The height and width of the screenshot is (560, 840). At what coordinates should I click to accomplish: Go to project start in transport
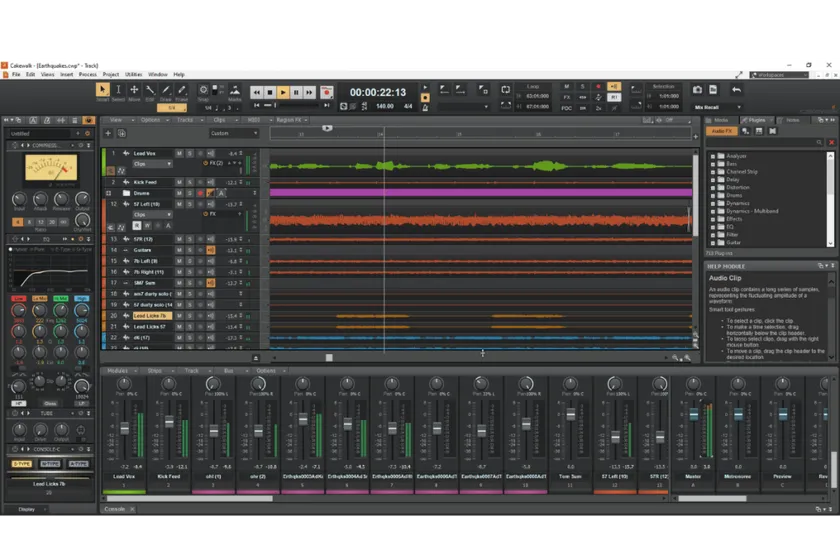pyautogui.click(x=257, y=106)
